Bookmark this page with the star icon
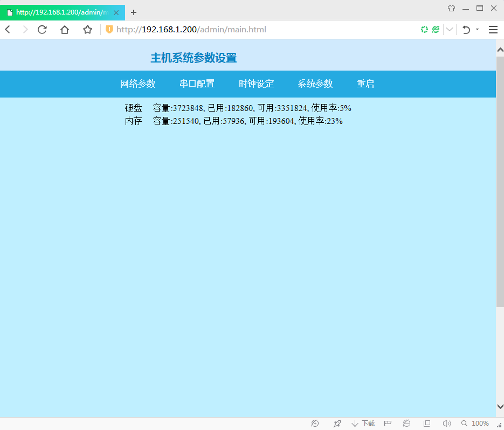The height and width of the screenshot is (430, 504). [87, 30]
